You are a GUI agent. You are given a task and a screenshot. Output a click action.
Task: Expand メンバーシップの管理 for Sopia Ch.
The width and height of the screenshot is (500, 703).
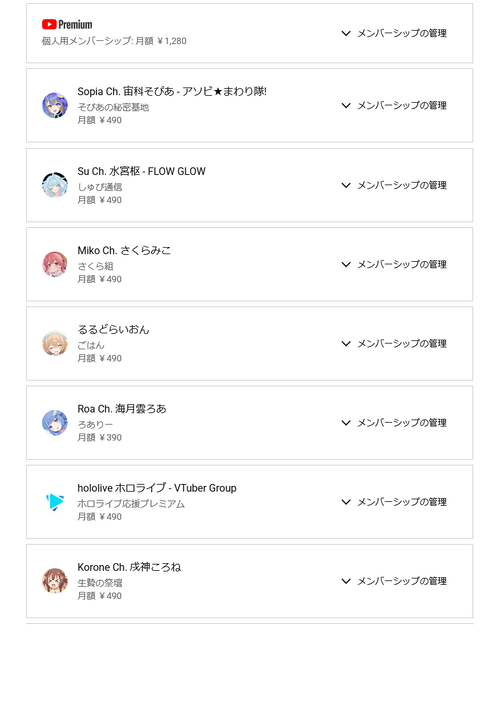394,105
